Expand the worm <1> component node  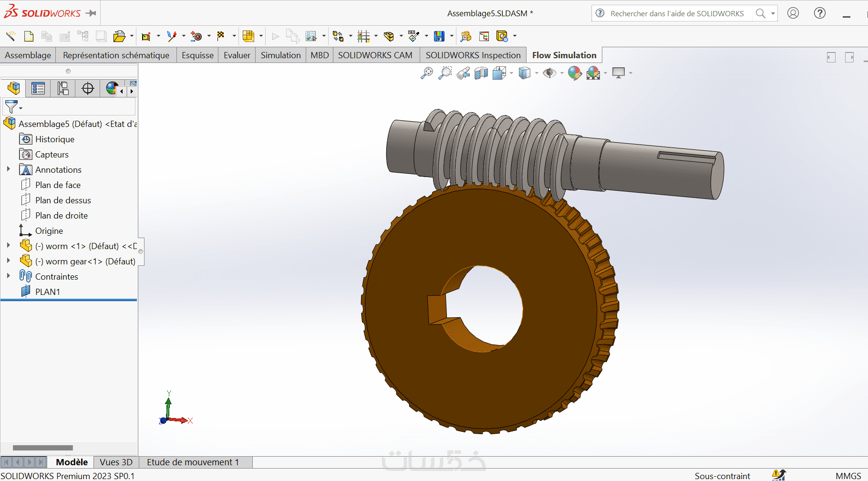[8, 245]
